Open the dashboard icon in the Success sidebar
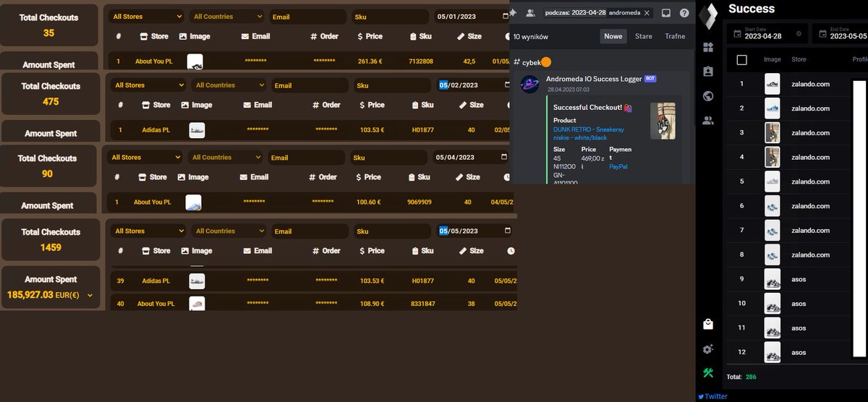The height and width of the screenshot is (402, 868). 708,48
